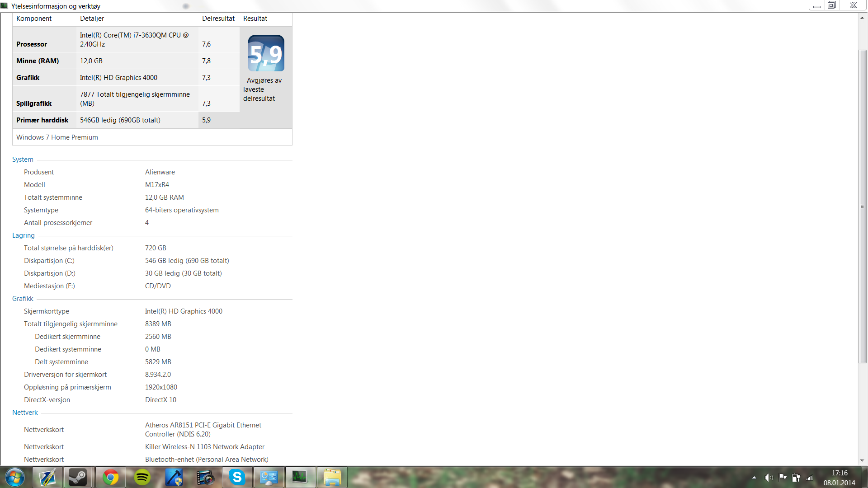868x488 pixels.
Task: Open the clock and date display
Action: [x=839, y=478]
